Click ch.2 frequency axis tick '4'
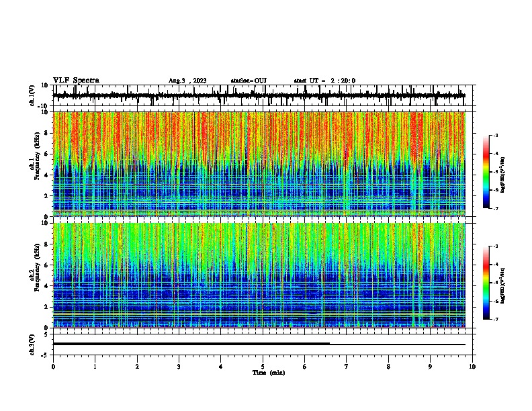The image size is (532, 411). pyautogui.click(x=47, y=286)
